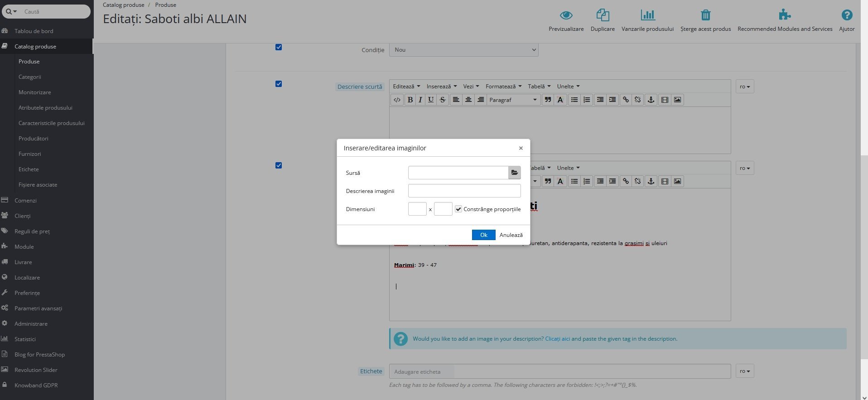Close the Inserare/editarea imaginilor dialog
The height and width of the screenshot is (400, 868).
[521, 148]
